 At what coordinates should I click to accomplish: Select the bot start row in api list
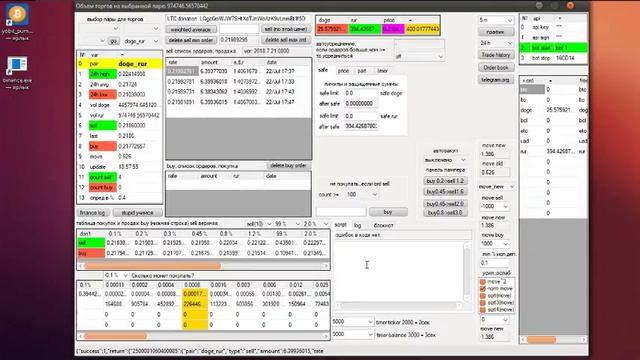pyautogui.click(x=553, y=48)
